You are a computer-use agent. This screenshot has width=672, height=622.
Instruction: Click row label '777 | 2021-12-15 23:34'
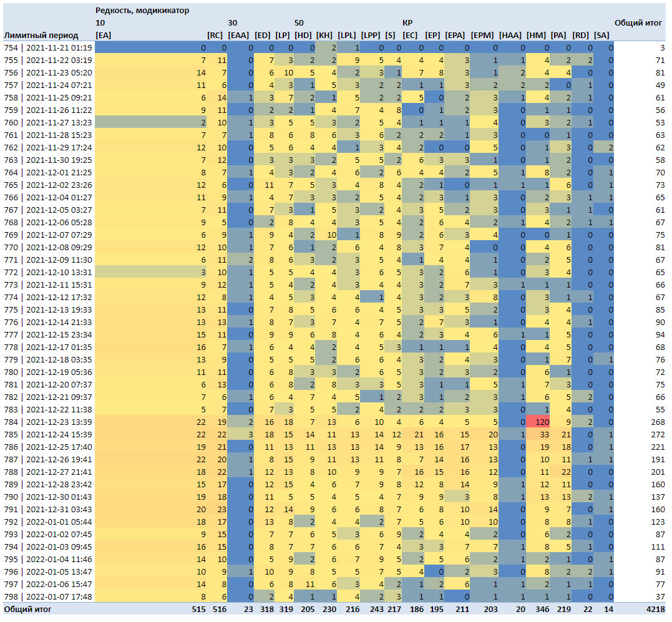tap(48, 334)
